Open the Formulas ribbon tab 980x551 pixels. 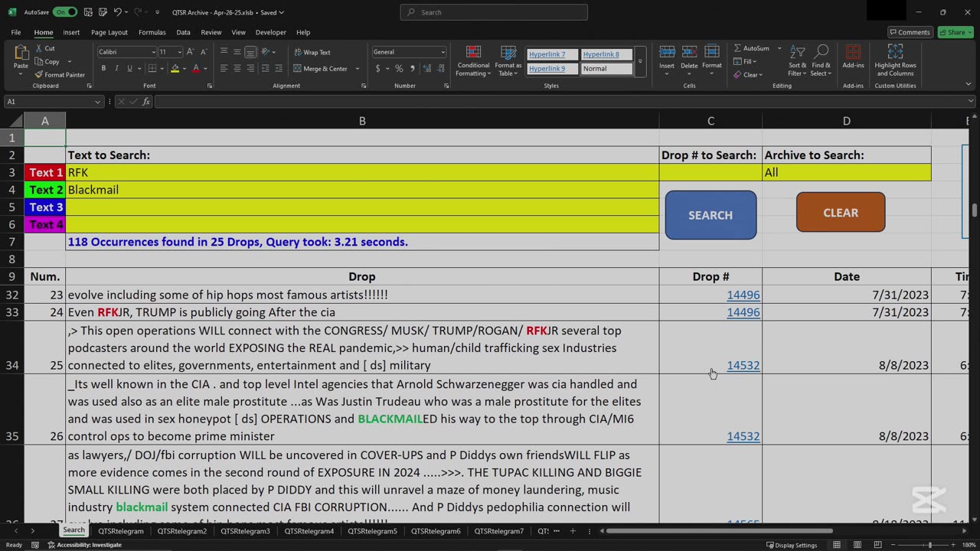tap(152, 32)
